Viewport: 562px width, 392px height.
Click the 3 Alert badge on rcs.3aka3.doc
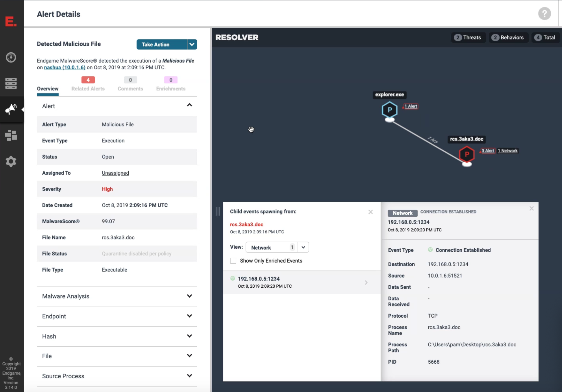click(x=488, y=151)
